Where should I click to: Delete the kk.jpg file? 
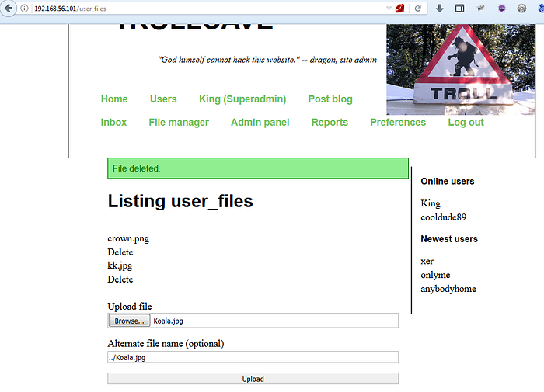(120, 279)
